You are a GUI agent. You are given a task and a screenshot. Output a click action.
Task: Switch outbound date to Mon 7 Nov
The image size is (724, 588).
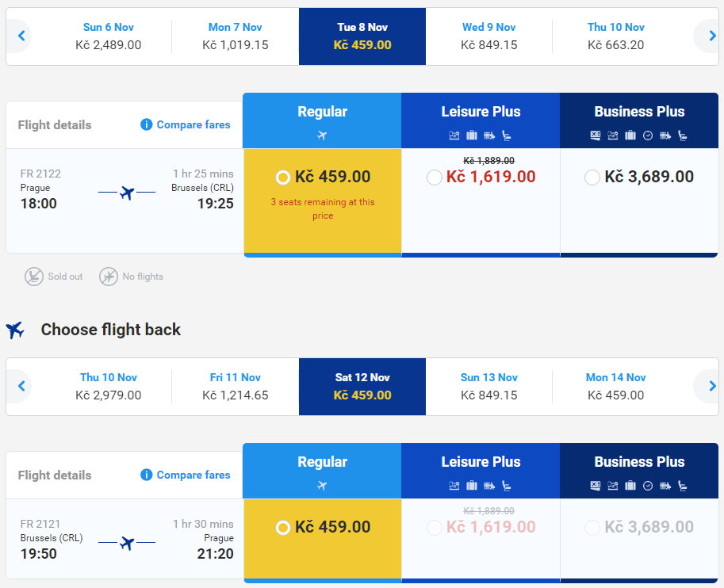tap(235, 36)
